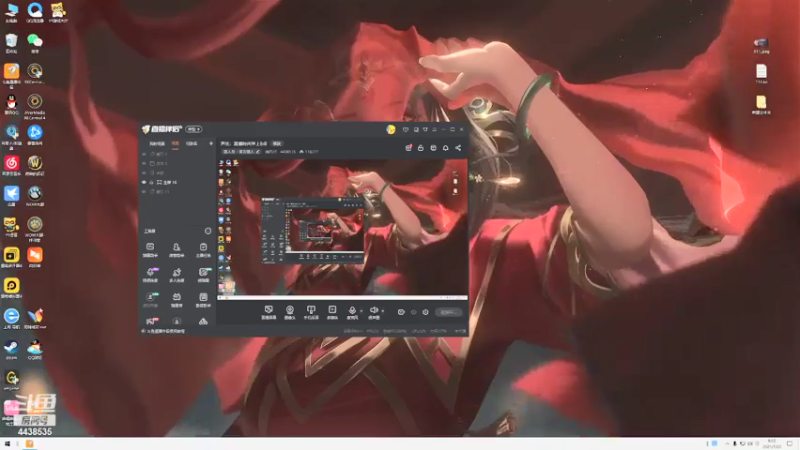Screen dimensions: 800x450
Task: Switch to the third scene tab
Action: click(x=191, y=144)
